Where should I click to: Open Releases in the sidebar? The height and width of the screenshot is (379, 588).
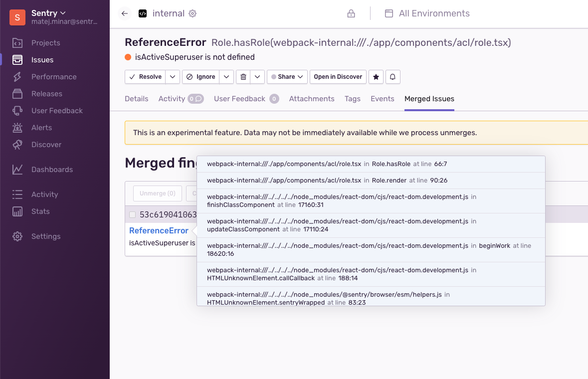click(x=46, y=94)
